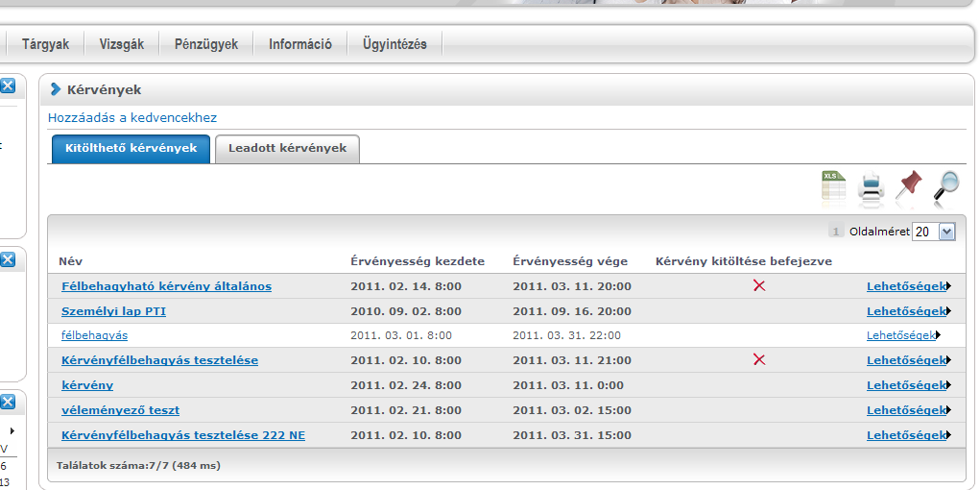This screenshot has height=490, width=980.
Task: Open the félbehagyás request link
Action: tap(94, 335)
